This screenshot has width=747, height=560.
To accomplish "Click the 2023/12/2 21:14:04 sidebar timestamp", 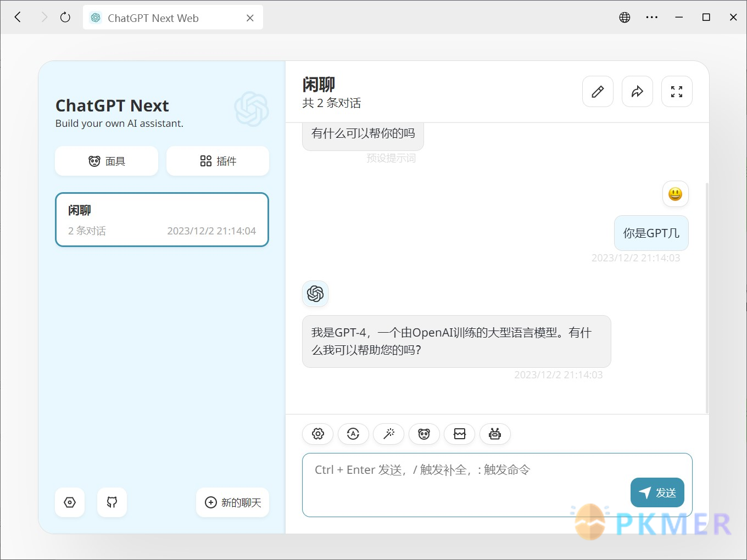I will 211,231.
